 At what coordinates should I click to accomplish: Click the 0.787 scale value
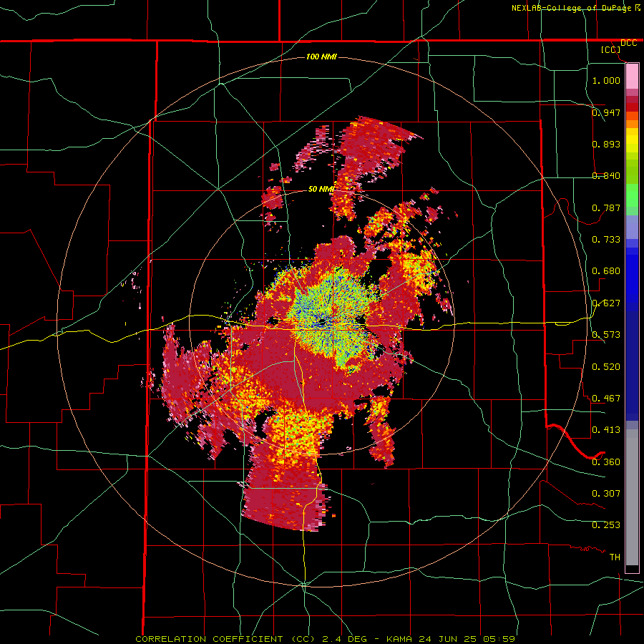(606, 208)
